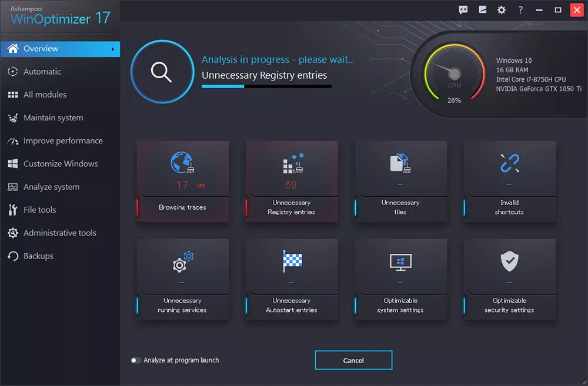
Task: Click the Administrative tools gear icon
Action: tap(13, 233)
